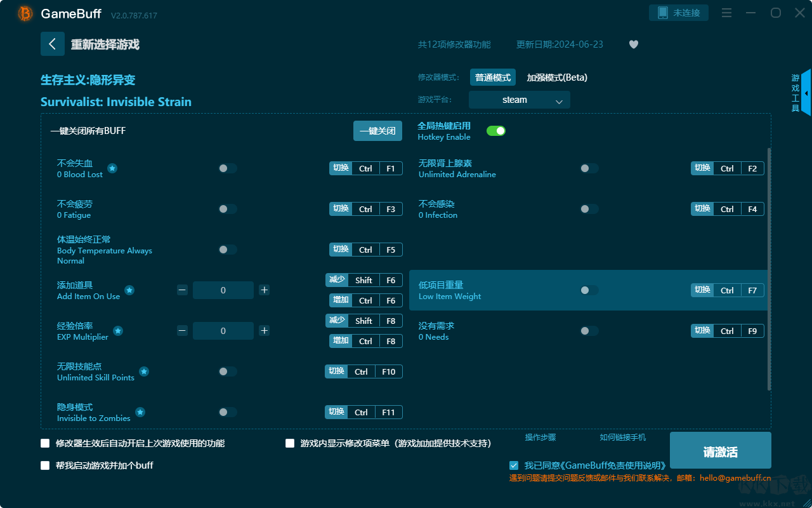
Task: Click the Unlimited Adrenaline F2 hotkey box
Action: pyautogui.click(x=728, y=168)
